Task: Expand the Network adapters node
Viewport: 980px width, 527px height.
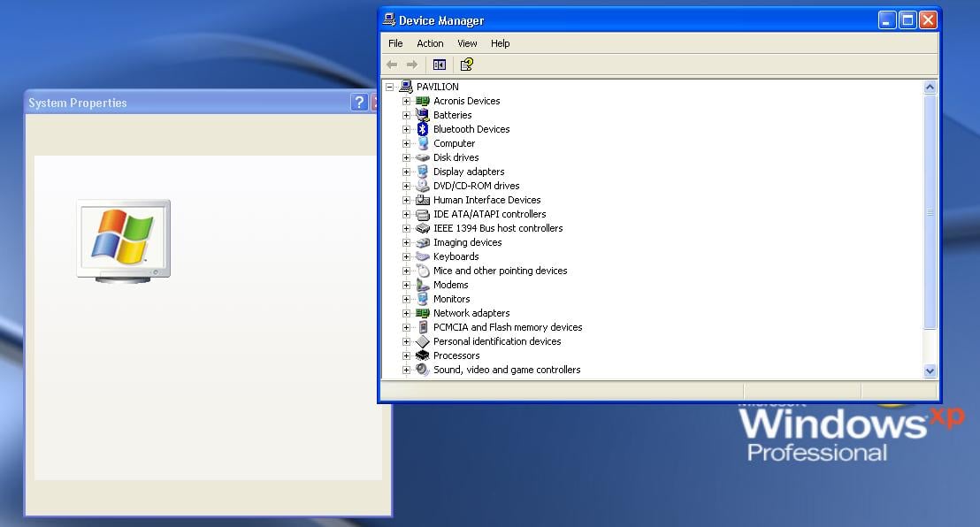Action: coord(406,313)
